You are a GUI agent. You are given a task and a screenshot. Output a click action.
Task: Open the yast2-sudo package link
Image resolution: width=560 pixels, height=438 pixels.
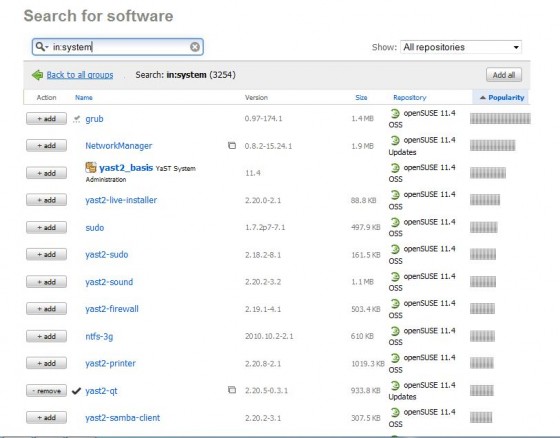click(107, 255)
